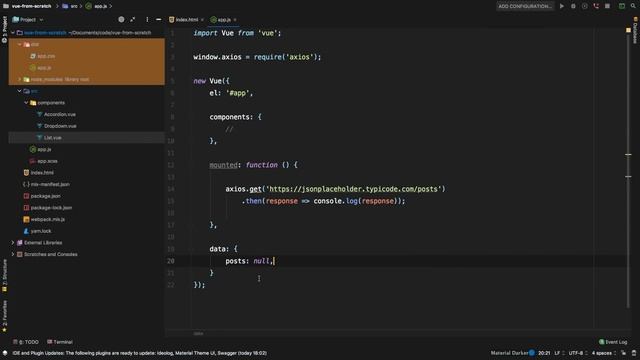Collapse the vue-from-scratch root folder
The image size is (640, 360).
[x=13, y=33]
